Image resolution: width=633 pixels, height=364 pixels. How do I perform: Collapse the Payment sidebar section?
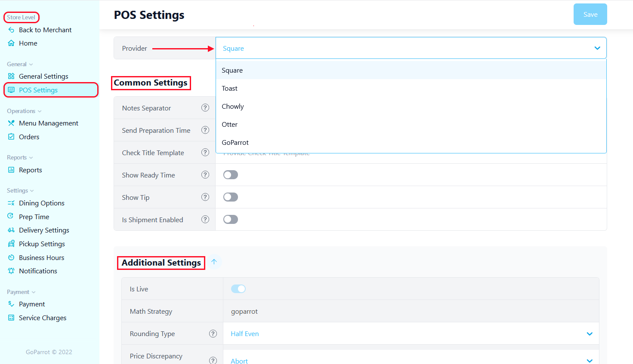click(x=21, y=292)
